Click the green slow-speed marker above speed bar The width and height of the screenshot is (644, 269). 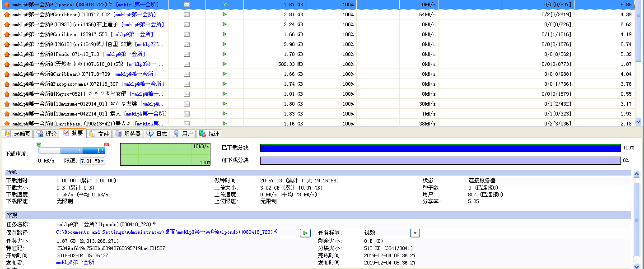click(x=38, y=145)
